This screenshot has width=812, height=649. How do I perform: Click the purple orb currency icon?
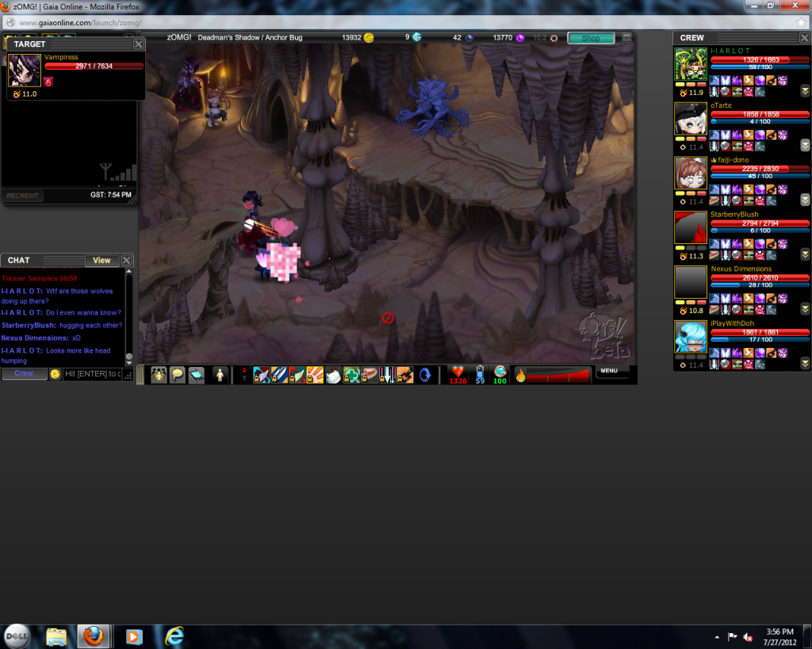click(520, 38)
